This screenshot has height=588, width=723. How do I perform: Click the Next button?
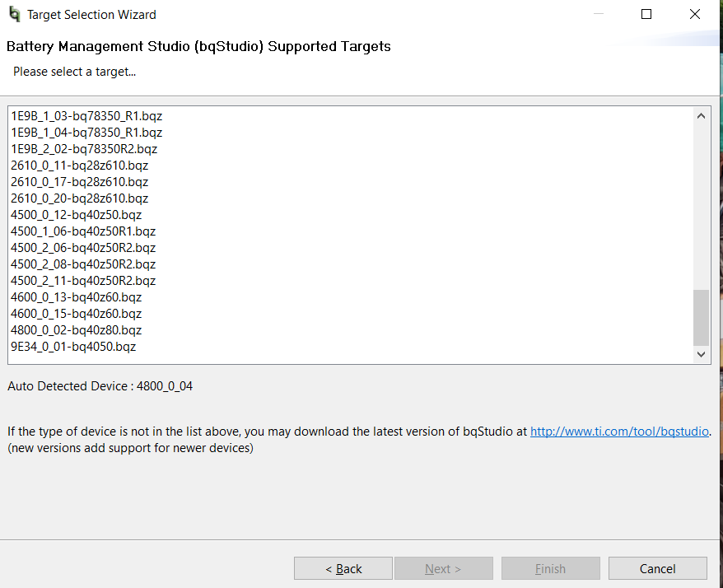tap(444, 568)
